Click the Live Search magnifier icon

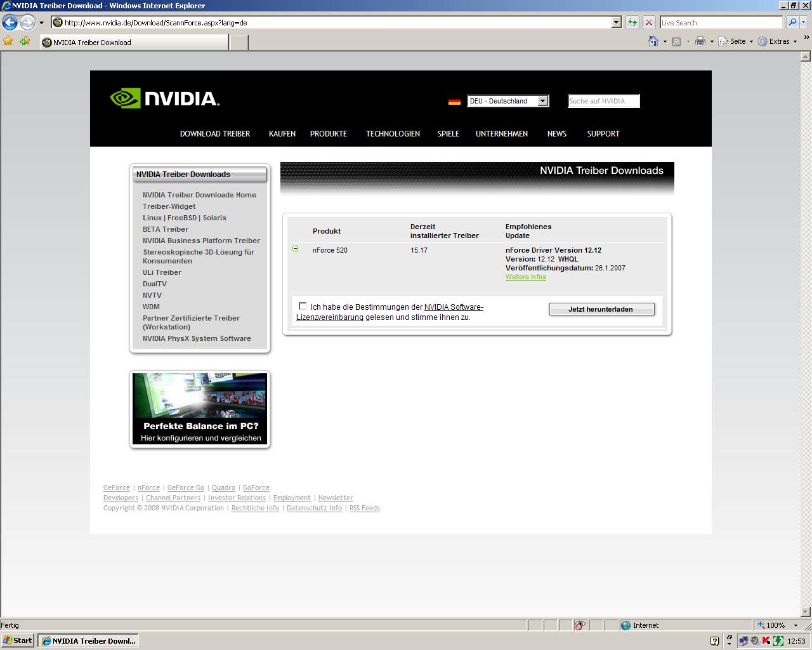[x=792, y=22]
